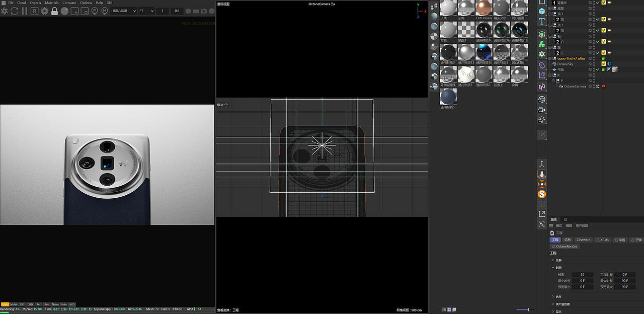Click the green cloner MoGraph icon
644x314 pixels.
click(542, 44)
